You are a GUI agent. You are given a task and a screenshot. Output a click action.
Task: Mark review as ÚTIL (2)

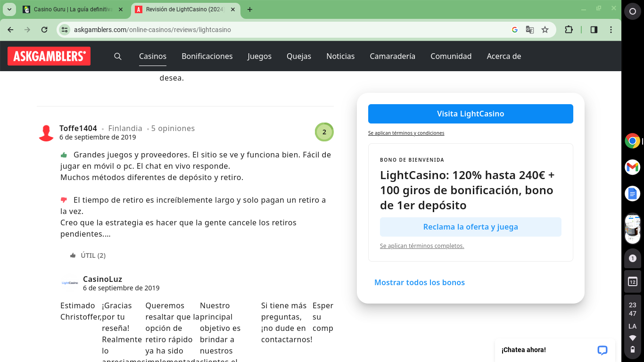88,255
